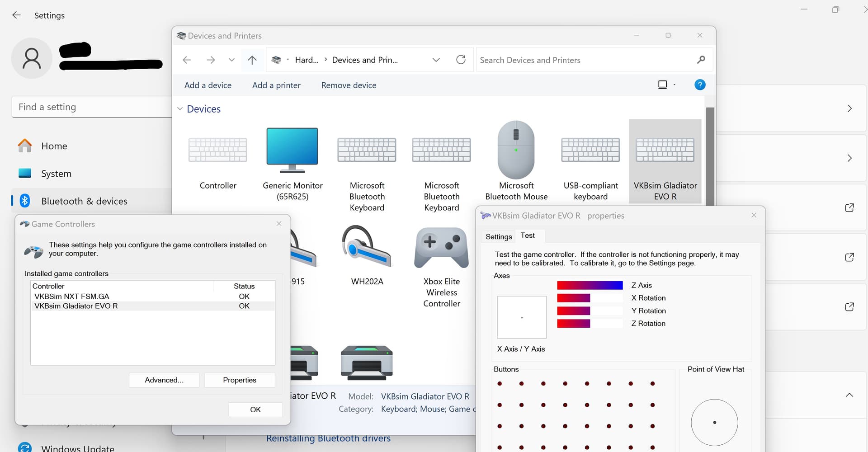This screenshot has height=452, width=868.
Task: Click the address bar computer icon
Action: tap(276, 60)
